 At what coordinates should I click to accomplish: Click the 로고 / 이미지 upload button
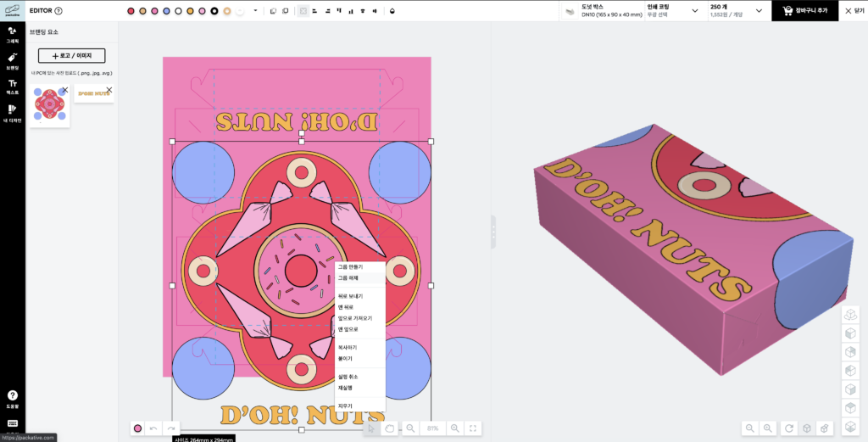pyautogui.click(x=71, y=56)
